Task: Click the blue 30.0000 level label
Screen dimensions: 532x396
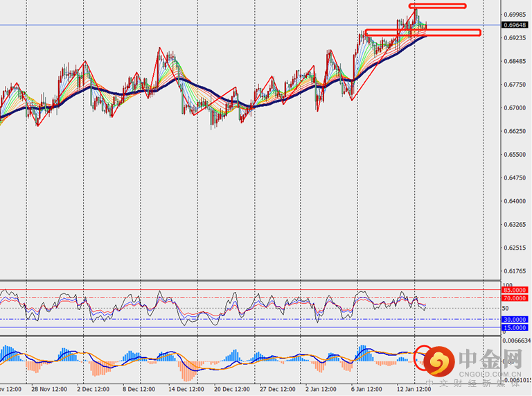Action: pos(515,319)
